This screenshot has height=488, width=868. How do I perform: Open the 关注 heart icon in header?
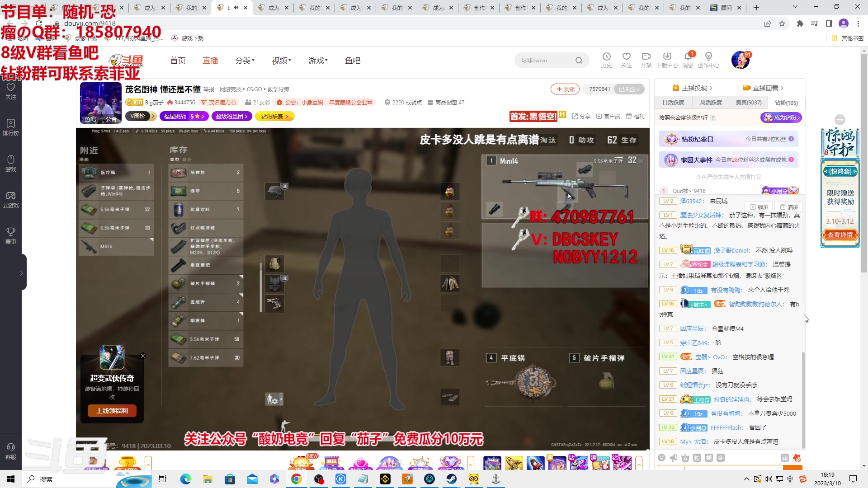[x=626, y=60]
